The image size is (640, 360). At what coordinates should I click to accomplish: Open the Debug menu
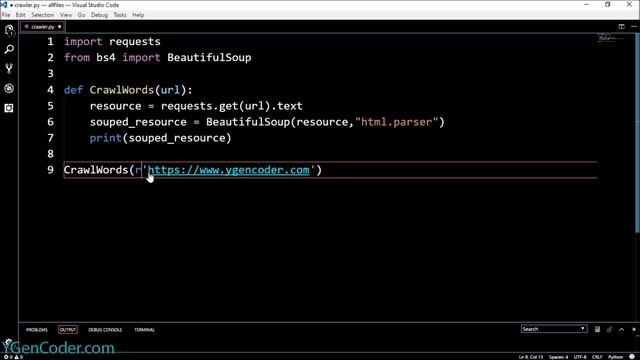(99, 15)
